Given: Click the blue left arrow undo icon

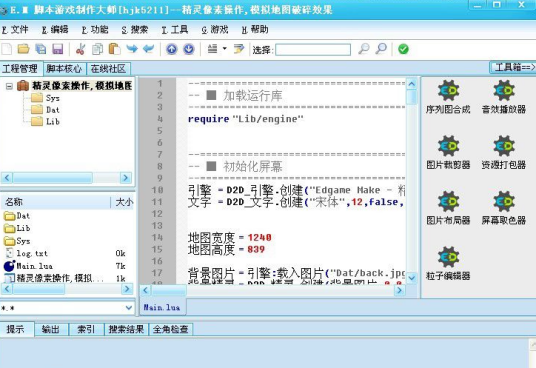Looking at the screenshot, I should pyautogui.click(x=149, y=49).
